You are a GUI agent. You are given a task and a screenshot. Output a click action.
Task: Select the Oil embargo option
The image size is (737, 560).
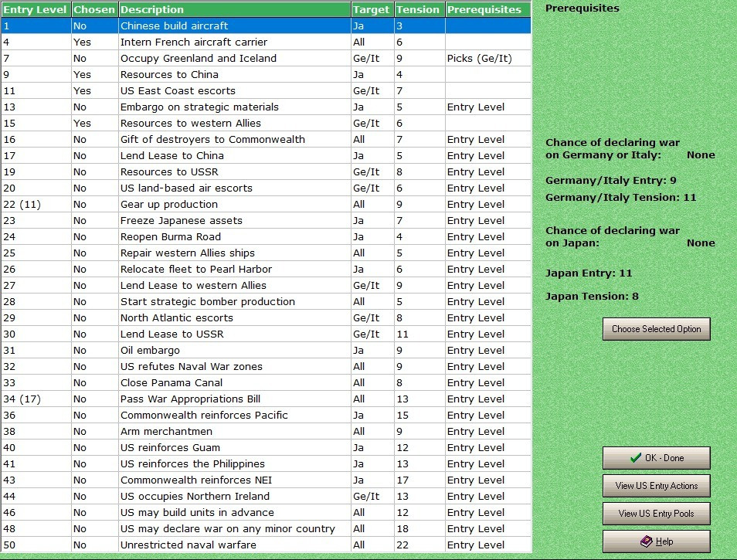(266, 350)
